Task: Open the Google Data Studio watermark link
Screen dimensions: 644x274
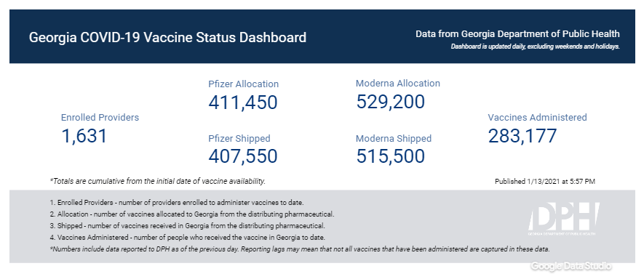Action: click(x=571, y=265)
